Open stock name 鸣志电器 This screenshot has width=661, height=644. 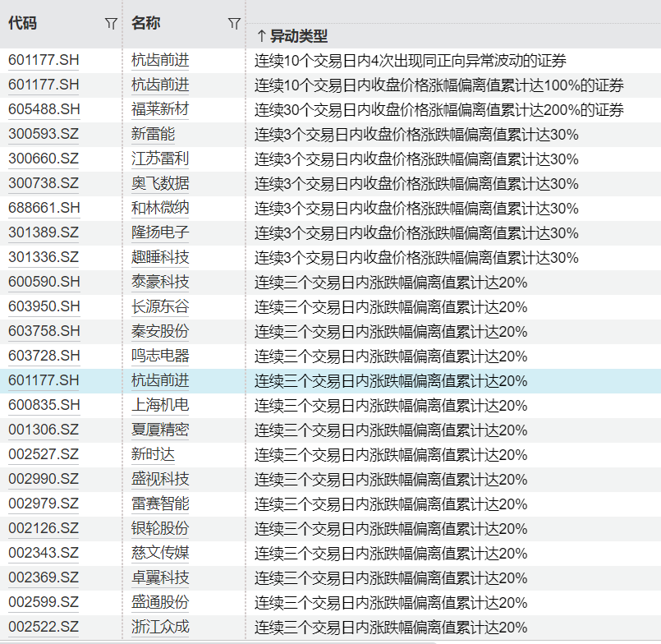pos(160,356)
